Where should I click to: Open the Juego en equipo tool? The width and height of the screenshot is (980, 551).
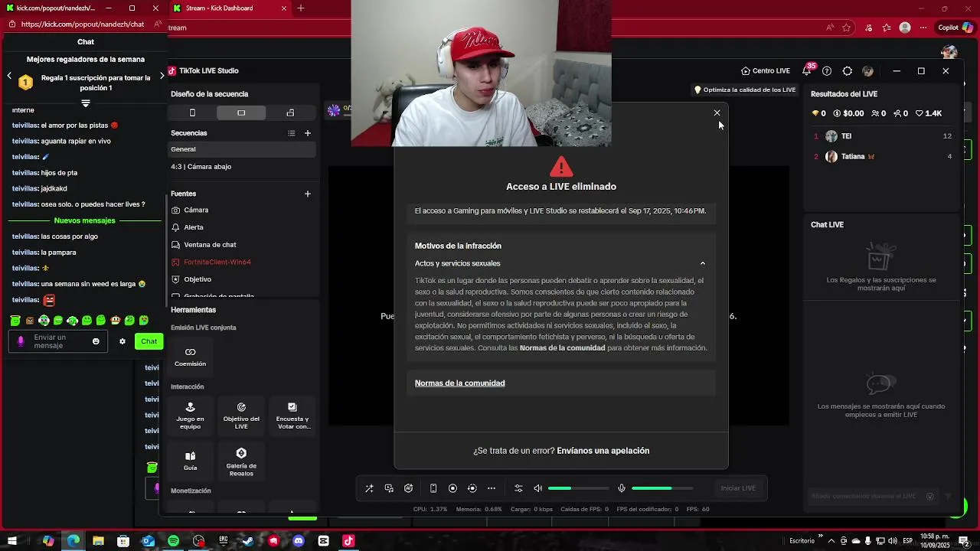tap(190, 416)
